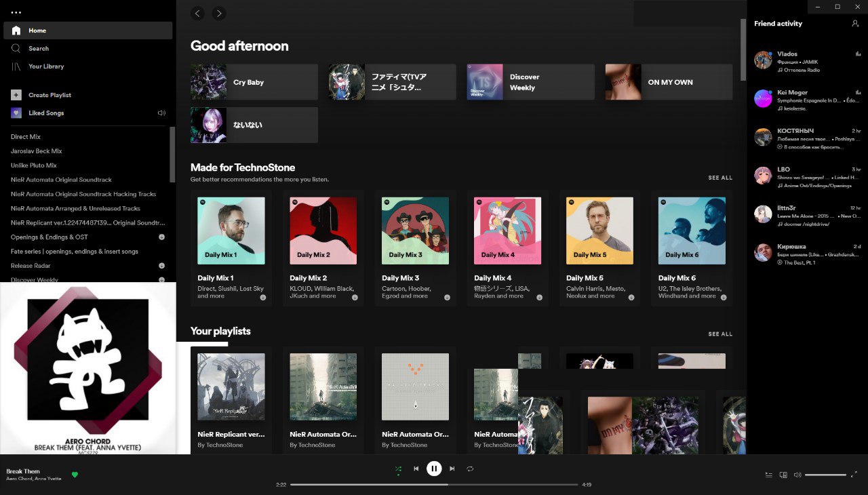
Task: Click the Create Playlist plus icon
Action: coord(16,95)
